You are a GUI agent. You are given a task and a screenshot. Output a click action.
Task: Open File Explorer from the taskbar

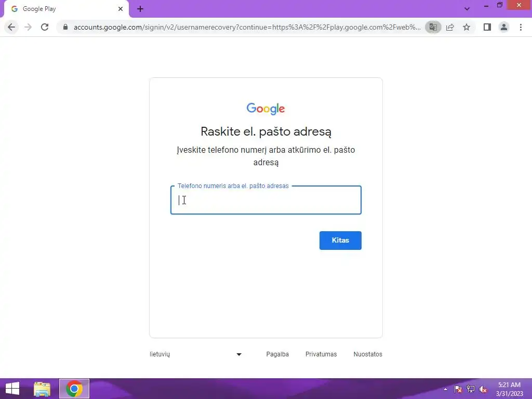pyautogui.click(x=42, y=389)
